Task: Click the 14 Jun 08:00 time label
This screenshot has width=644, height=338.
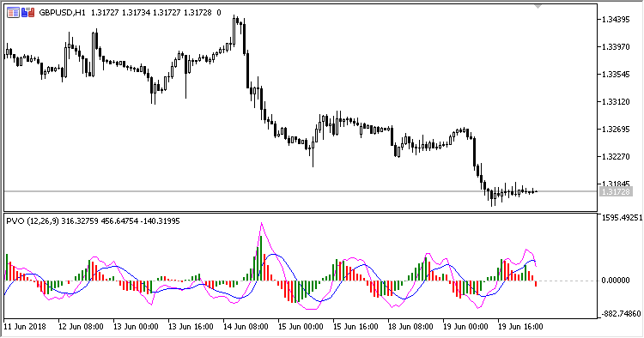Action: (x=246, y=327)
